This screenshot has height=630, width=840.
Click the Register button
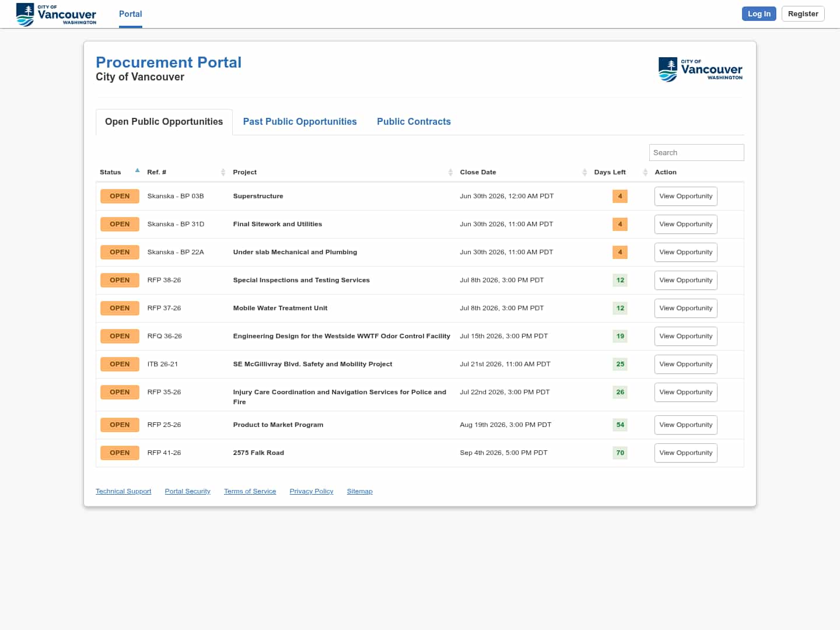click(x=803, y=13)
